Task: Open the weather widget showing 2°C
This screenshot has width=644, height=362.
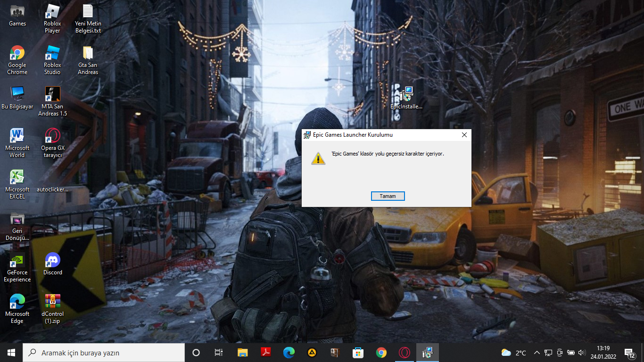Action: tap(514, 353)
